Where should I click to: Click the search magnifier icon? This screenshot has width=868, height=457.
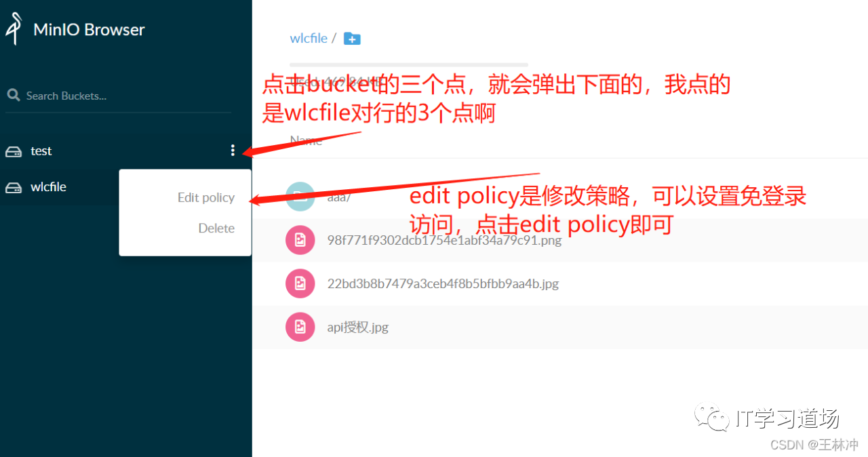click(x=13, y=95)
